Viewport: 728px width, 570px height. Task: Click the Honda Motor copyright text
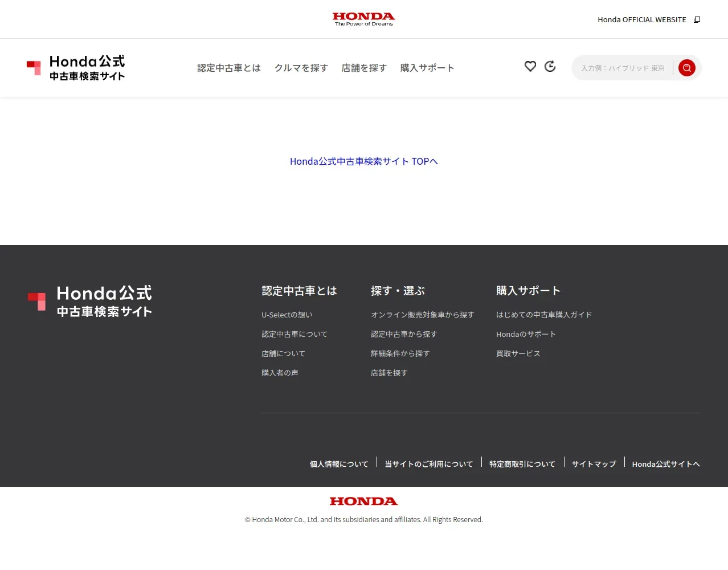[x=364, y=519]
